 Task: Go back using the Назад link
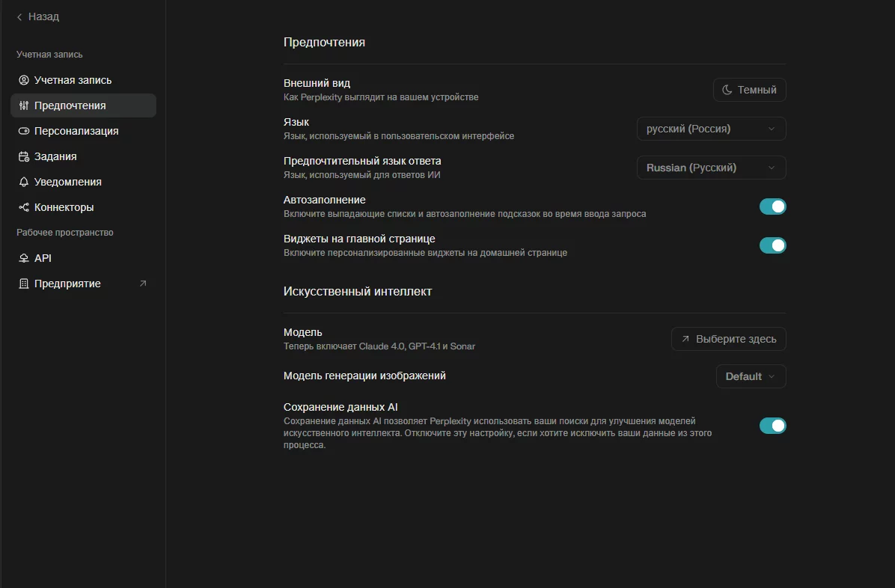pyautogui.click(x=38, y=16)
